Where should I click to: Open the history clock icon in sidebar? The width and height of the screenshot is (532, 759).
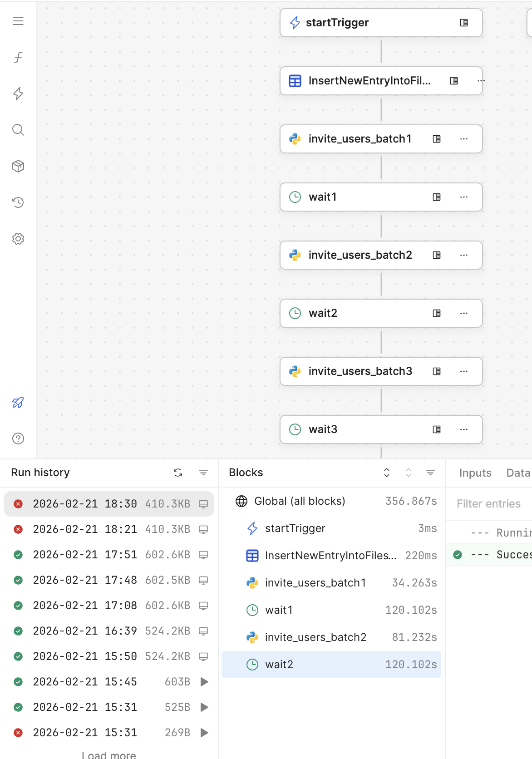18,202
